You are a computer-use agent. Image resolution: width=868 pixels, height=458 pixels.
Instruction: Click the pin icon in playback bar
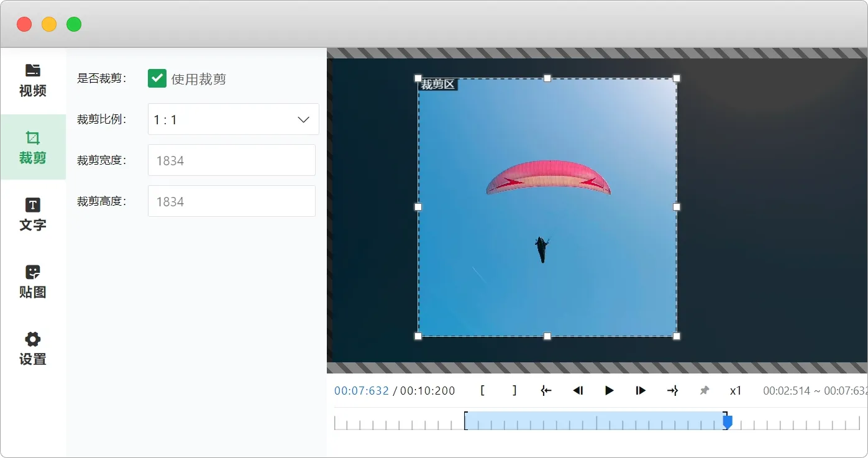[x=704, y=390]
